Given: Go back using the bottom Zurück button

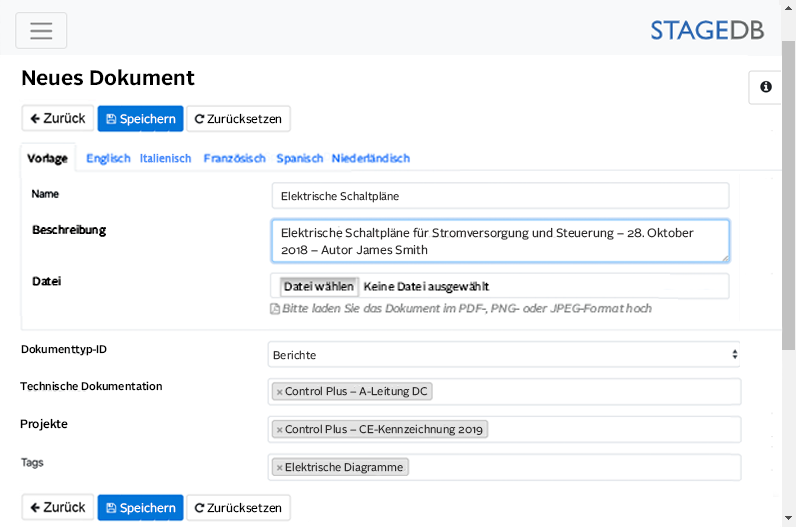Looking at the screenshot, I should click(x=58, y=508).
